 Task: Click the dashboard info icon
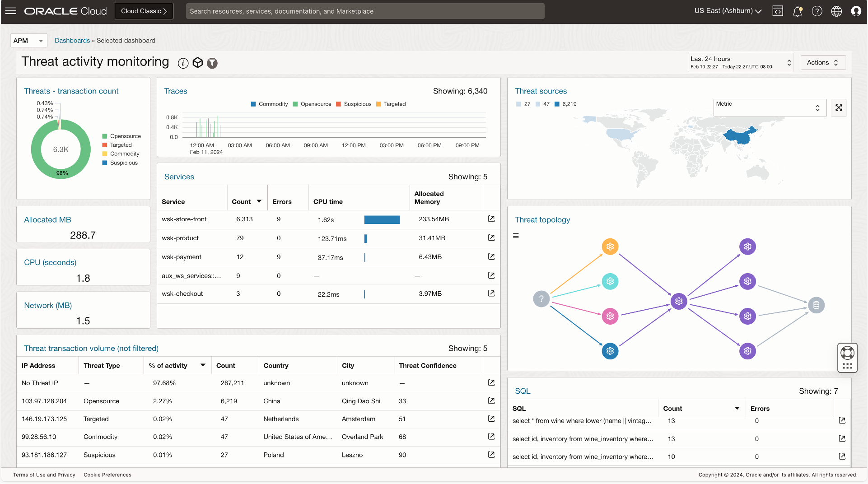183,63
